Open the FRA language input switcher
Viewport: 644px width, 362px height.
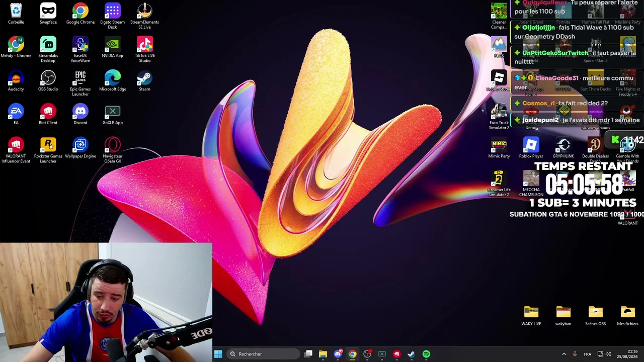(587, 354)
